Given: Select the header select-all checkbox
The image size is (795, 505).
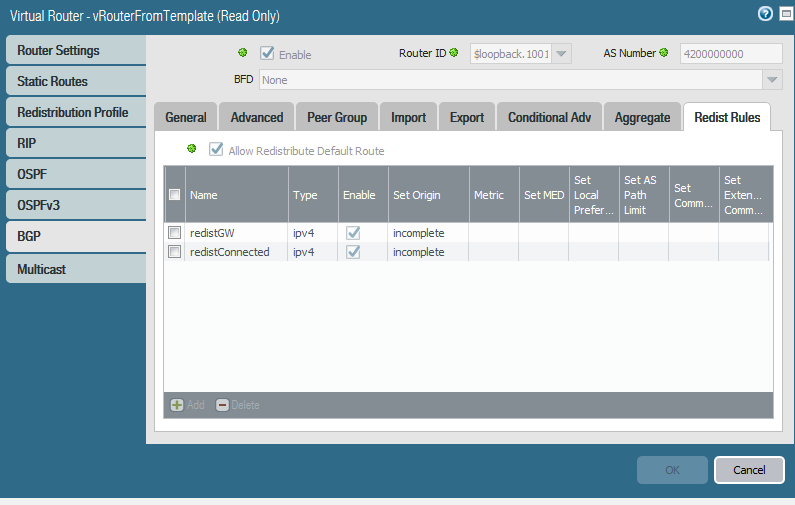Looking at the screenshot, I should tap(175, 195).
